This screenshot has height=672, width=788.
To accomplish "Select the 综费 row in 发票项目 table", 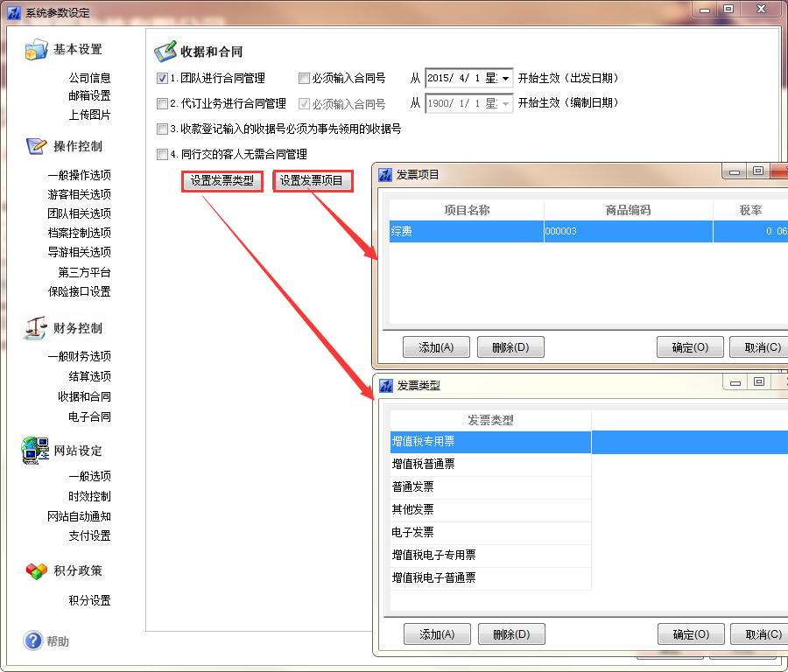I will coord(466,231).
